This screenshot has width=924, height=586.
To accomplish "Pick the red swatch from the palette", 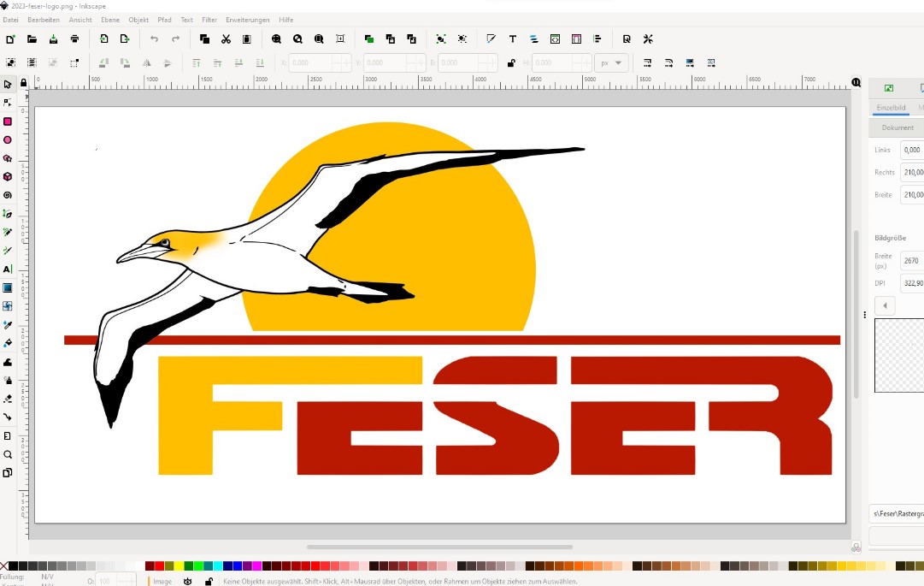I will point(159,566).
